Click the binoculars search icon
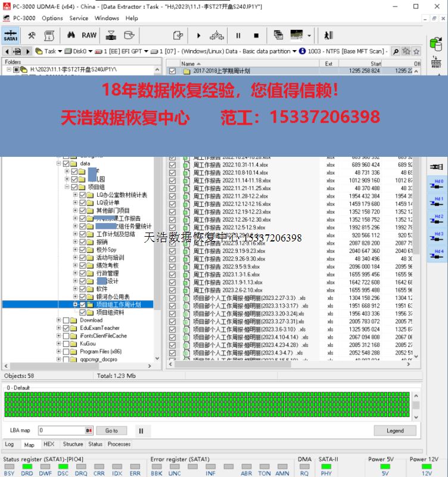Viewport: 448px width, 477px height. pyautogui.click(x=70, y=35)
